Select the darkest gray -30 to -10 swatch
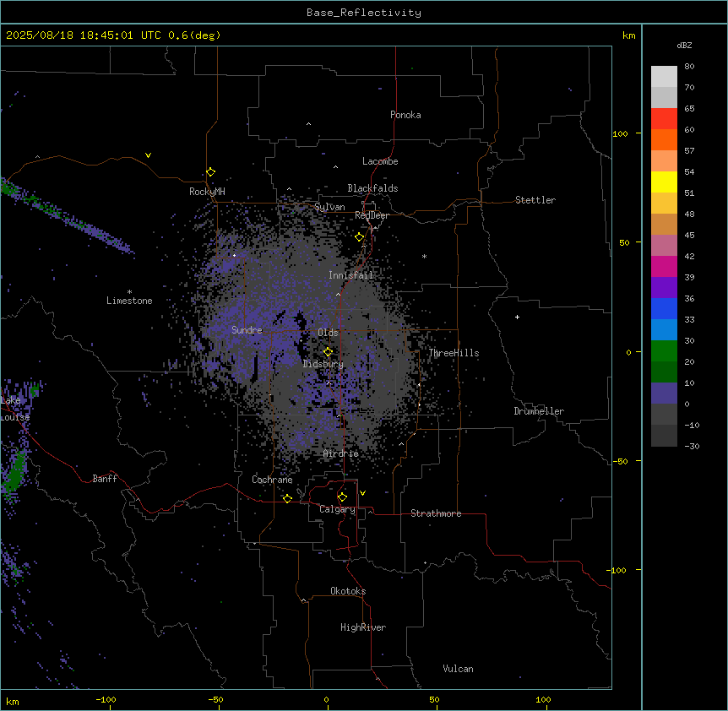The image size is (728, 711). 664,436
